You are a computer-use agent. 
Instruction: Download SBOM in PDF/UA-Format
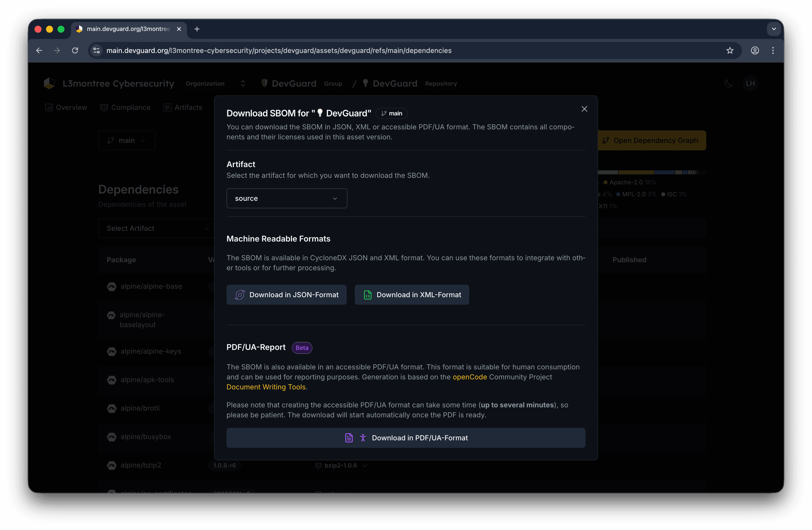pyautogui.click(x=406, y=438)
